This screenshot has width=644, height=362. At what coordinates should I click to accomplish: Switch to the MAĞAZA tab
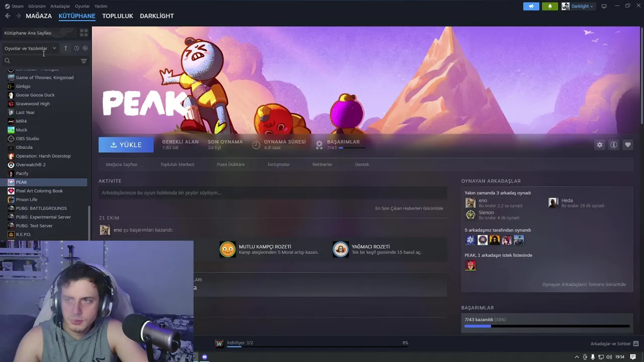[x=39, y=16]
